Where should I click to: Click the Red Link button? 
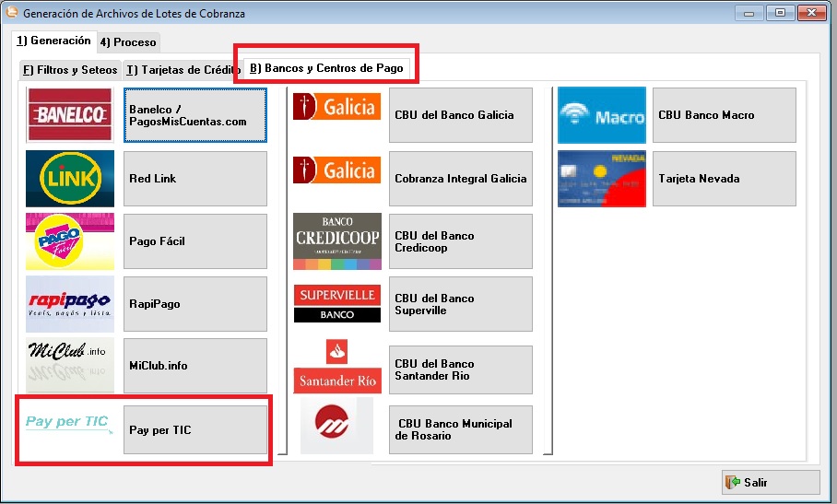[195, 178]
